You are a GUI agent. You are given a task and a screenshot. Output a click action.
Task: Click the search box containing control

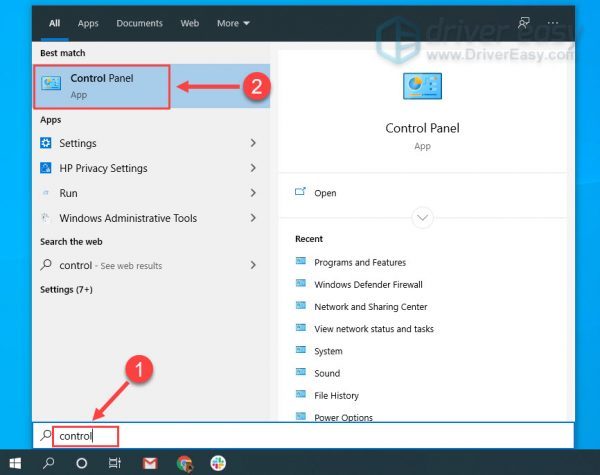pos(300,436)
